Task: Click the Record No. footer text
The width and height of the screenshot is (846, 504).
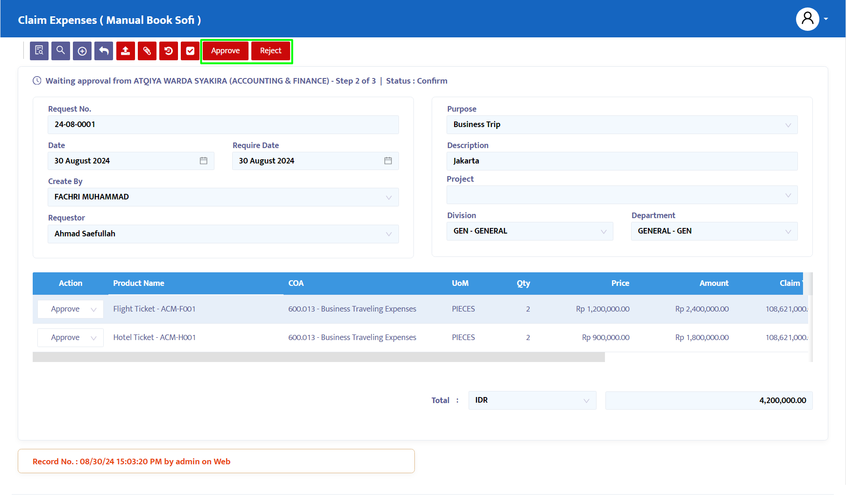Action: coord(131,461)
